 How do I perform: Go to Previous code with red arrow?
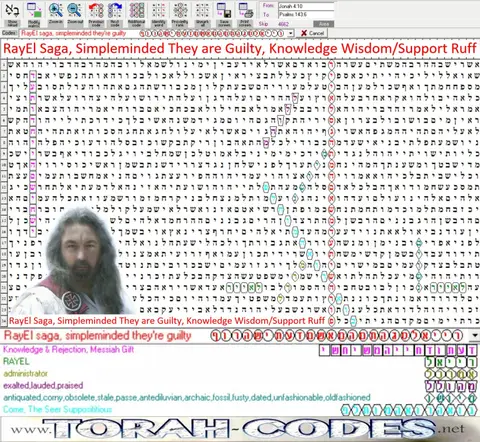[x=96, y=14]
